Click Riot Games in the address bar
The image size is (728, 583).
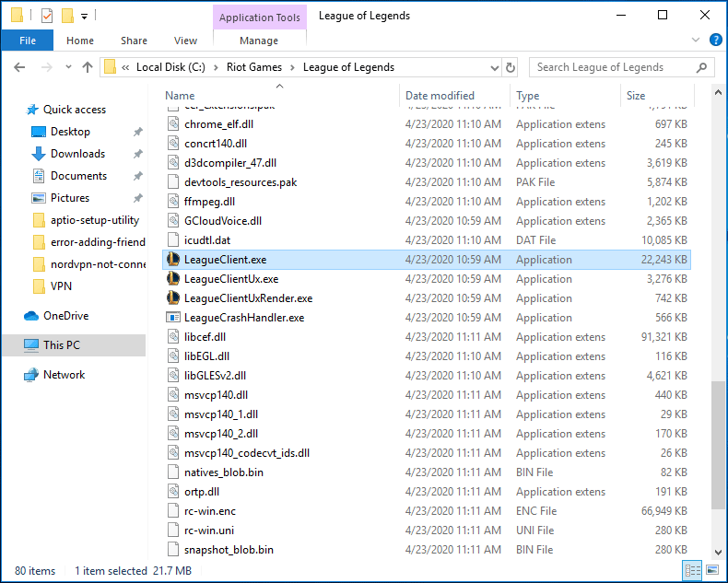(x=254, y=67)
